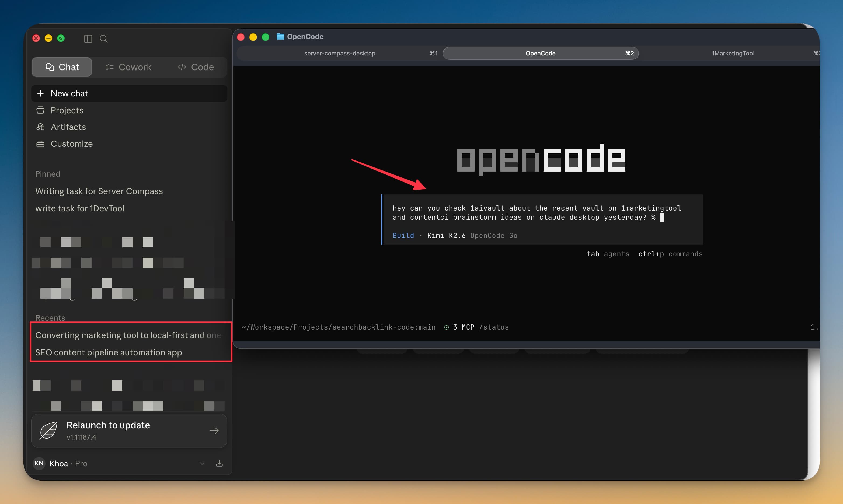Screen dimensions: 843x504
Task: Open recent chat SEO content pipeline automation app
Action: pyautogui.click(x=109, y=352)
